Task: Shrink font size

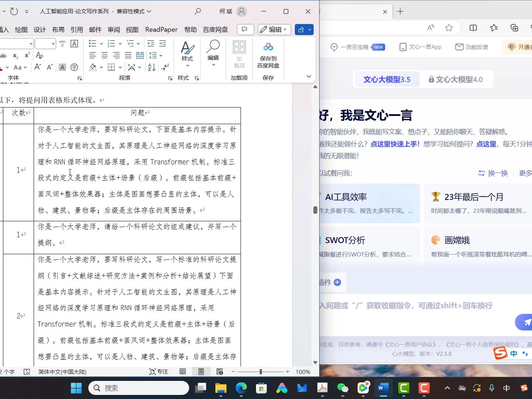Action: tap(50, 67)
